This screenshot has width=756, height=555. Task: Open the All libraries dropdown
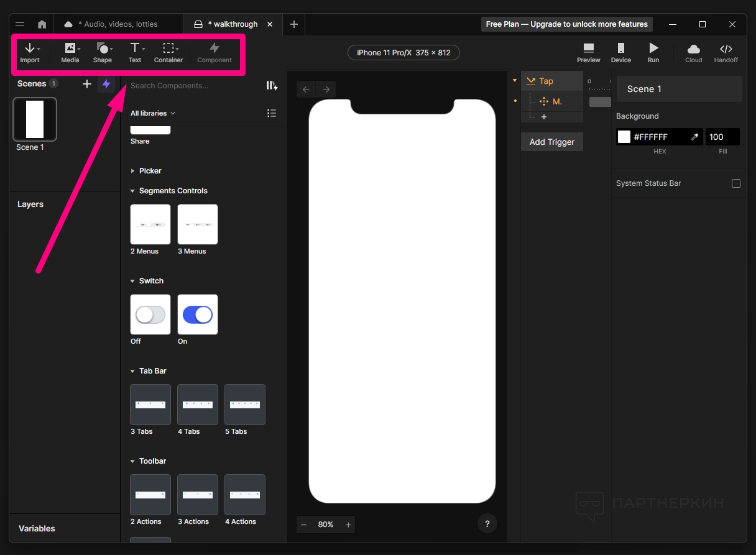(153, 113)
